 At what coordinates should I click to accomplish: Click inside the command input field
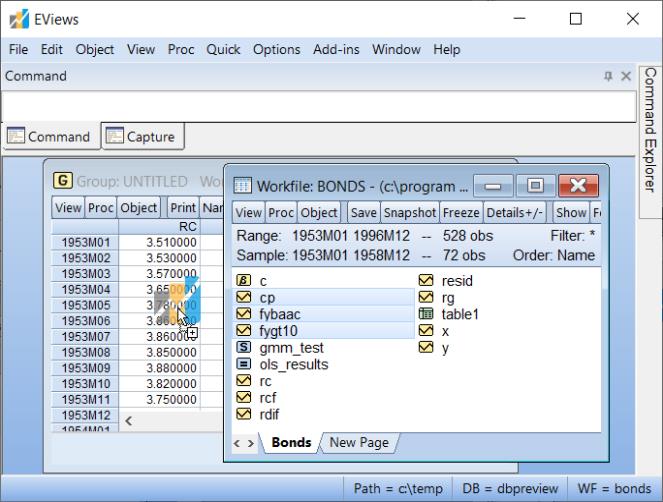[318, 107]
